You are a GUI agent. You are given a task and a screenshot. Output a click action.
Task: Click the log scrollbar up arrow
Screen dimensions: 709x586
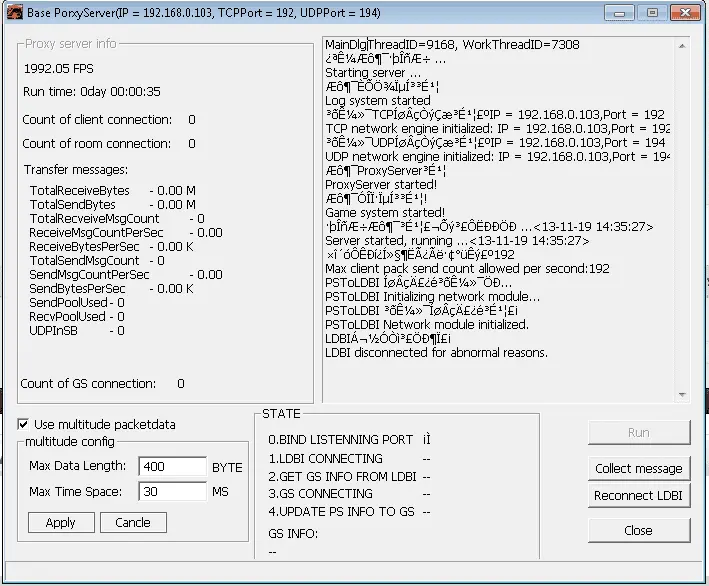tap(682, 46)
